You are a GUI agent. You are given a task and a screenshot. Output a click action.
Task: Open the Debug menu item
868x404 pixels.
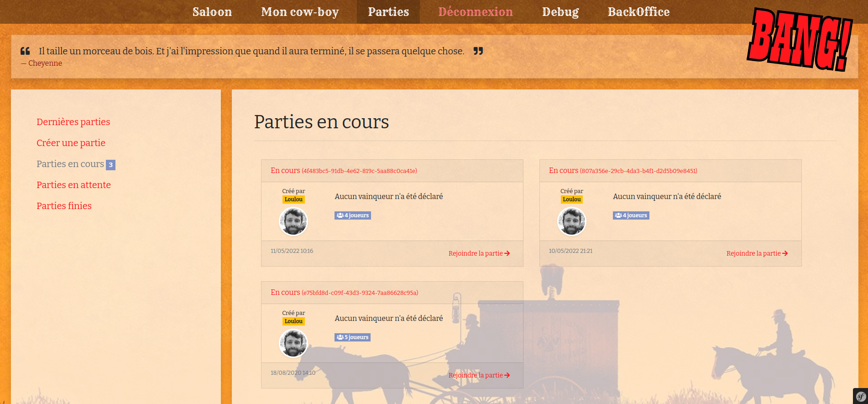click(x=560, y=12)
